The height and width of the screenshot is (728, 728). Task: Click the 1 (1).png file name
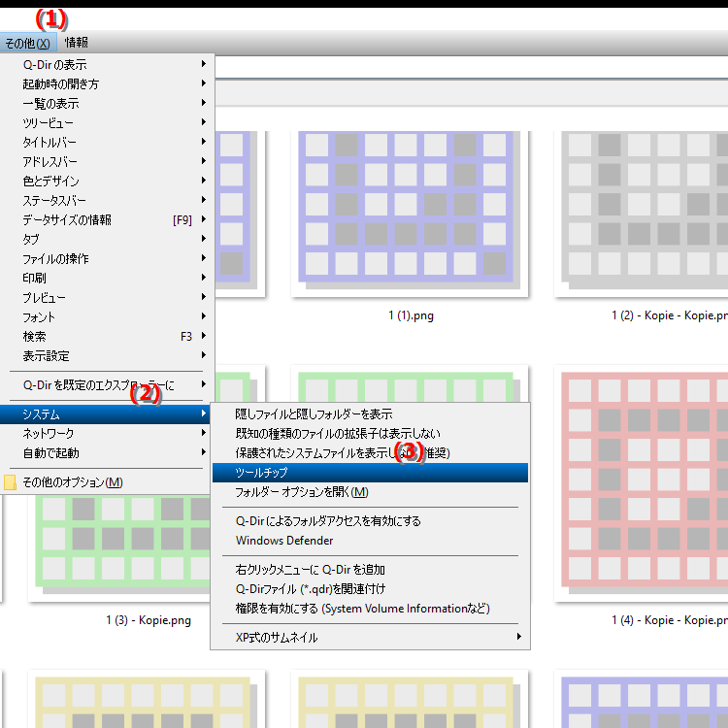411,315
